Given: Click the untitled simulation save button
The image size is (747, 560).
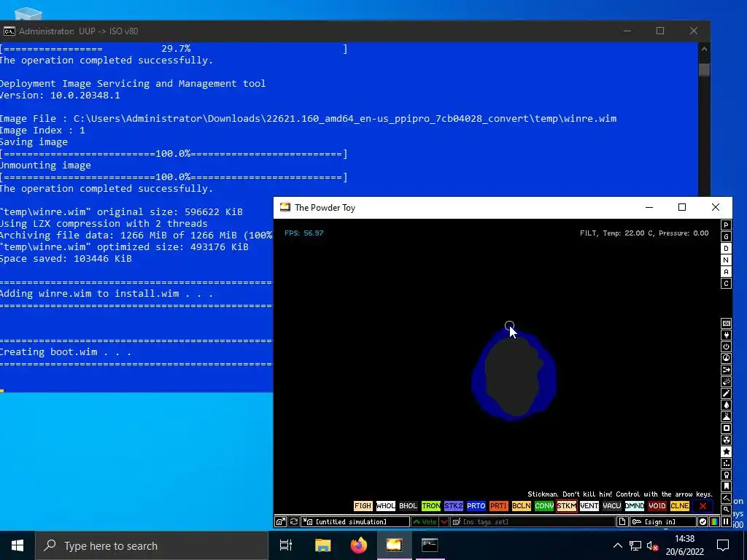Looking at the screenshot, I should [x=356, y=522].
